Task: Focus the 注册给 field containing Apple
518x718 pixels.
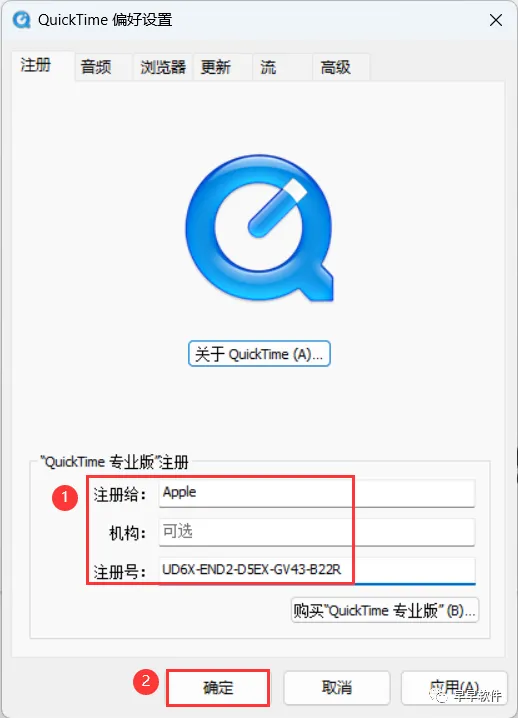Action: pyautogui.click(x=316, y=493)
